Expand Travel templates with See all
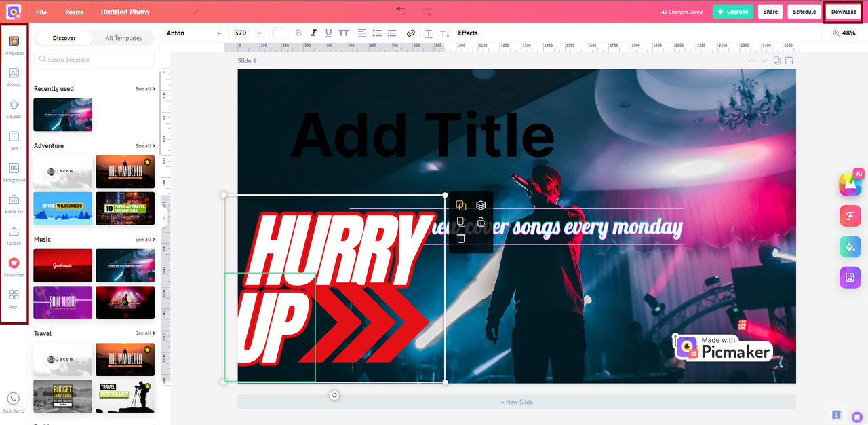 pos(144,333)
